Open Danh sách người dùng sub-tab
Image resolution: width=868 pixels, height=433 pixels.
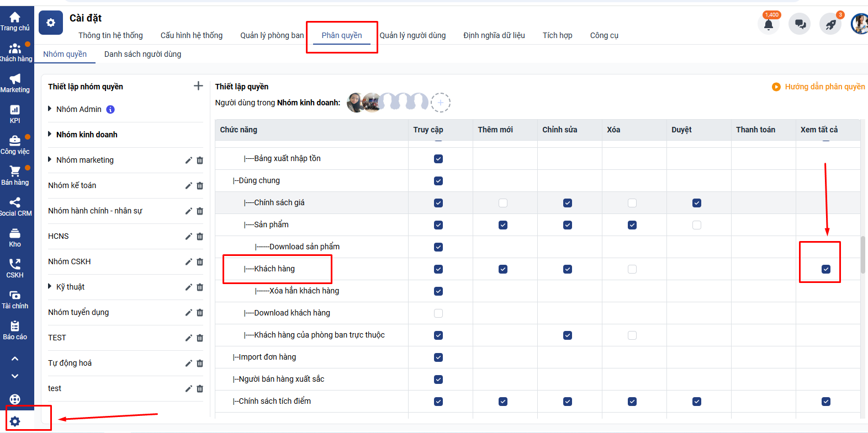pyautogui.click(x=142, y=54)
